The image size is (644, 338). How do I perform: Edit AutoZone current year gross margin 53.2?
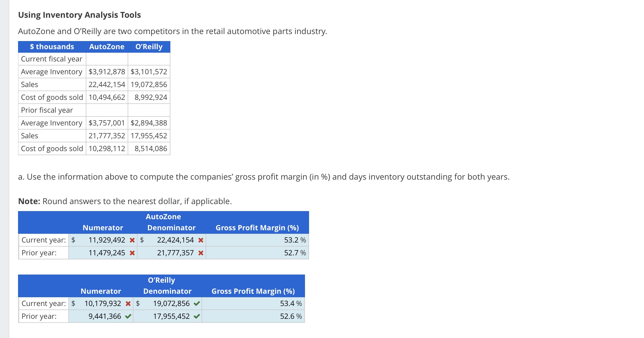[x=291, y=240]
